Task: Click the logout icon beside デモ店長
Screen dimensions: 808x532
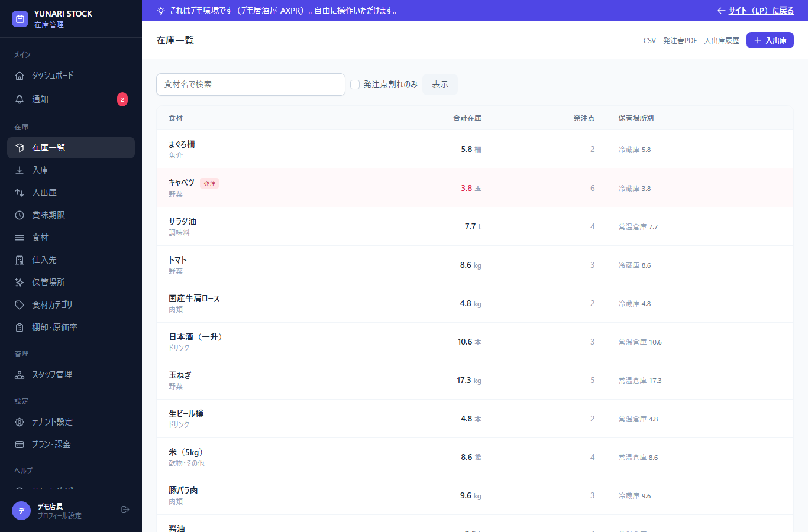Action: [x=125, y=510]
